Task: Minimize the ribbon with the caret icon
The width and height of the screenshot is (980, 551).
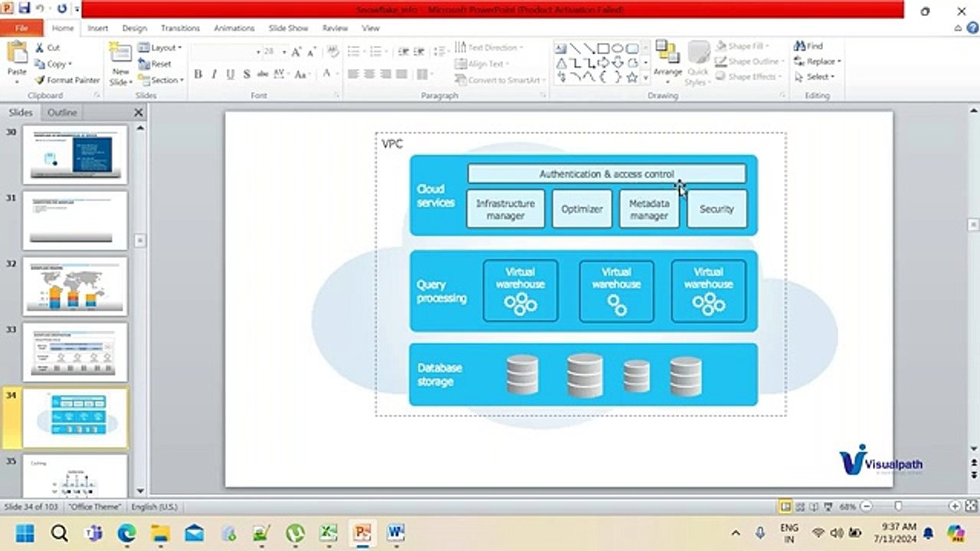Action: pyautogui.click(x=958, y=28)
